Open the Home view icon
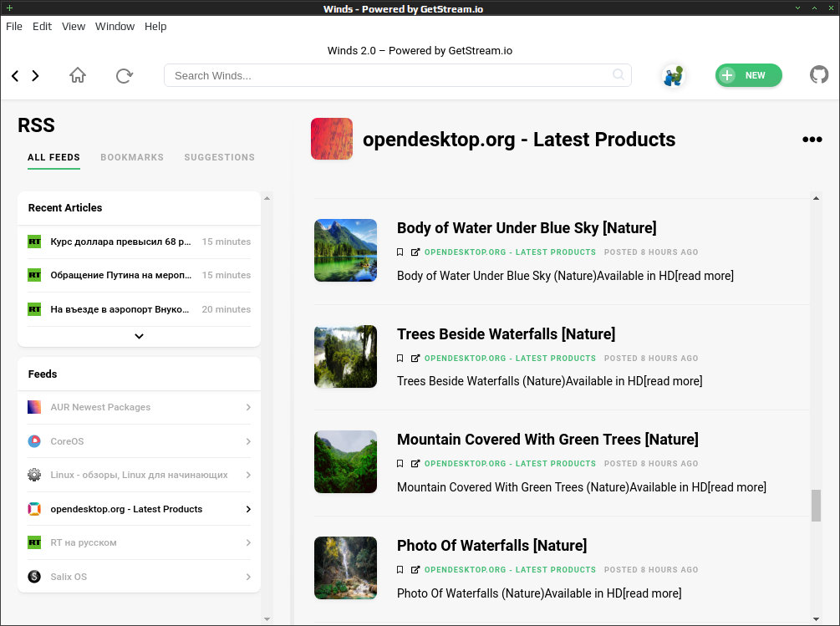Image resolution: width=840 pixels, height=626 pixels. [78, 75]
